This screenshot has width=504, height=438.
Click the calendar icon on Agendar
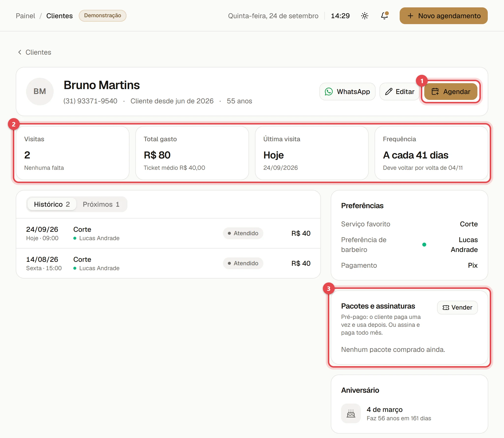435,92
